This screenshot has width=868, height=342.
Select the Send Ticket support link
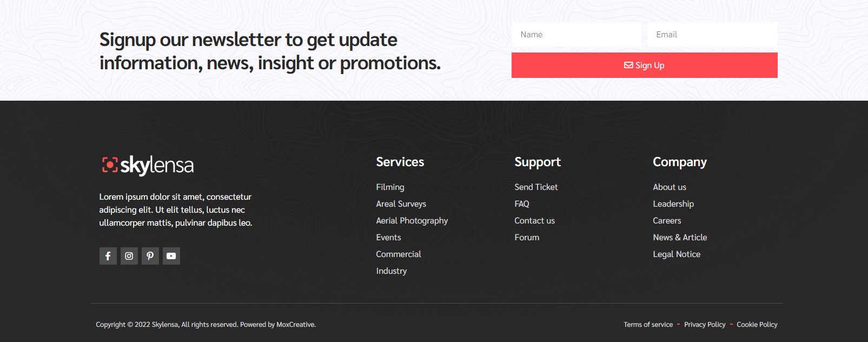click(536, 187)
